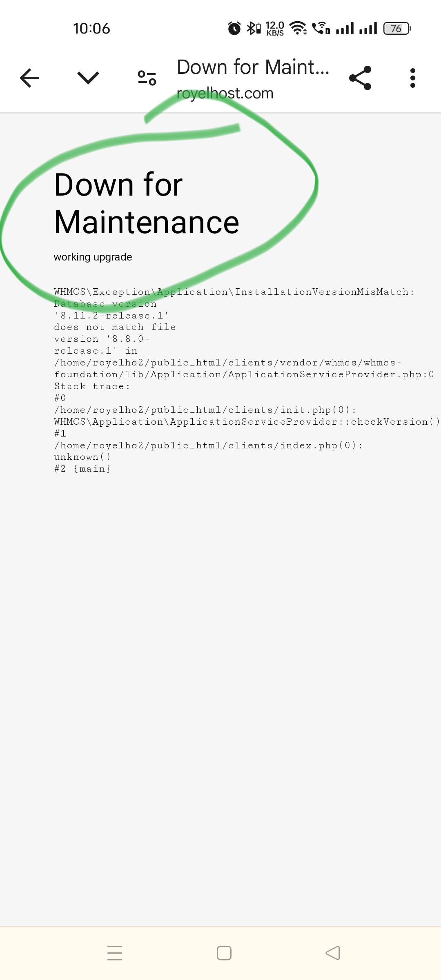Tap the Wi-Fi status icon
The image size is (441, 980).
coord(298,28)
